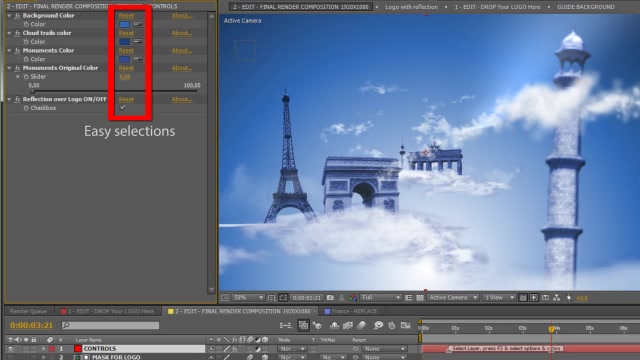Click the Monuments Original Color slider handle
The image size is (640, 360).
click(33, 91)
